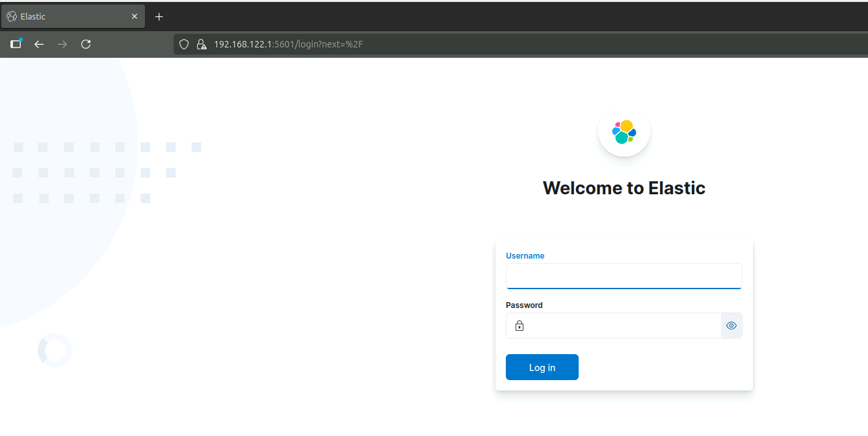The height and width of the screenshot is (436, 868).
Task: Click the Log in button
Action: click(542, 367)
